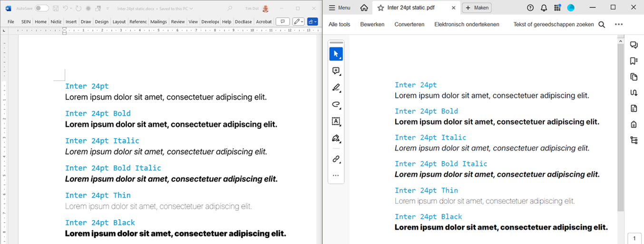The height and width of the screenshot is (244, 644).
Task: Open the document properties page icon in Acrobat's sidebar
Action: click(x=634, y=108)
